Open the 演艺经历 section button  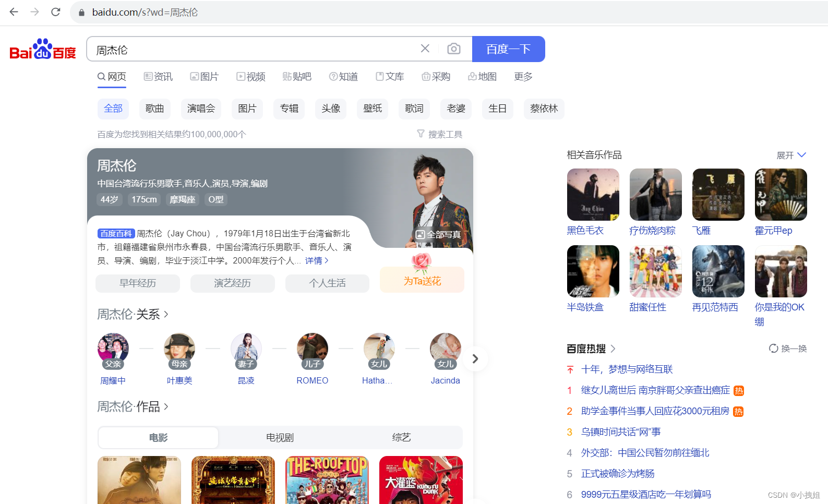[x=232, y=283]
